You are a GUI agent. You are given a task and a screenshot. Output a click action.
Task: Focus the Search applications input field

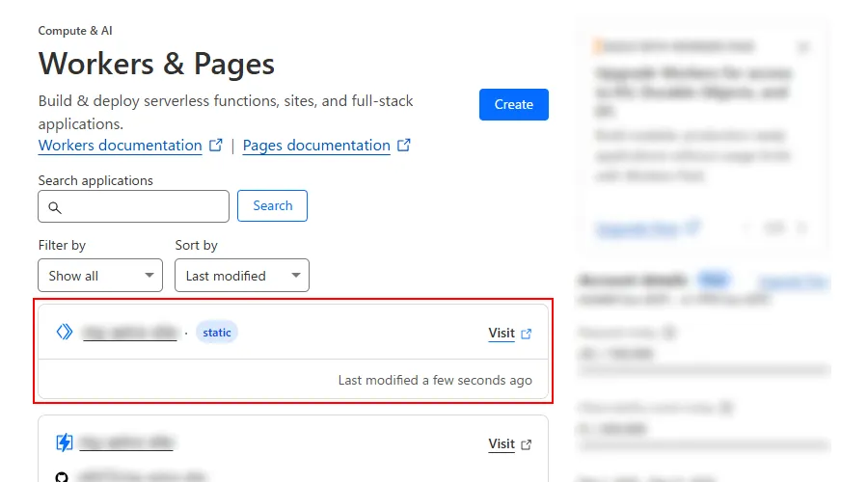pyautogui.click(x=133, y=206)
